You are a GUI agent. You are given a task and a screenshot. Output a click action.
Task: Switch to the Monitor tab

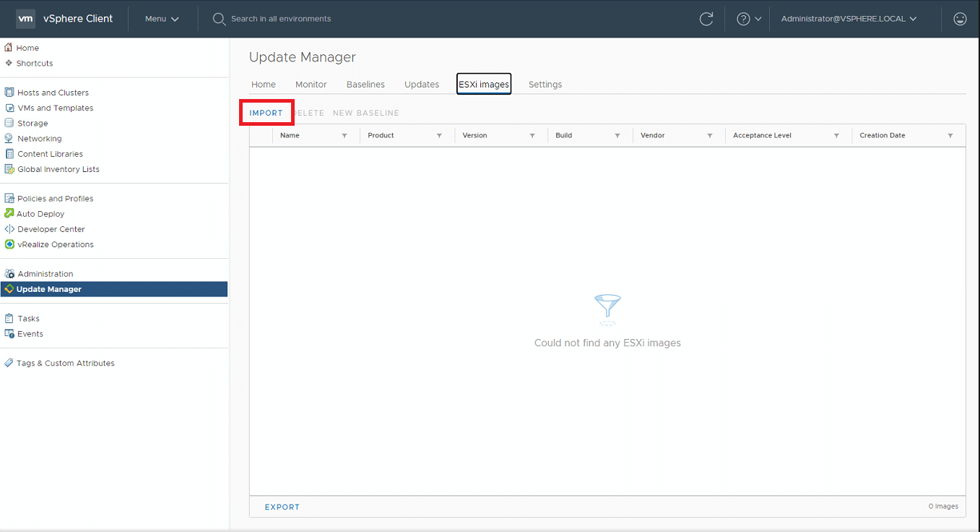311,85
